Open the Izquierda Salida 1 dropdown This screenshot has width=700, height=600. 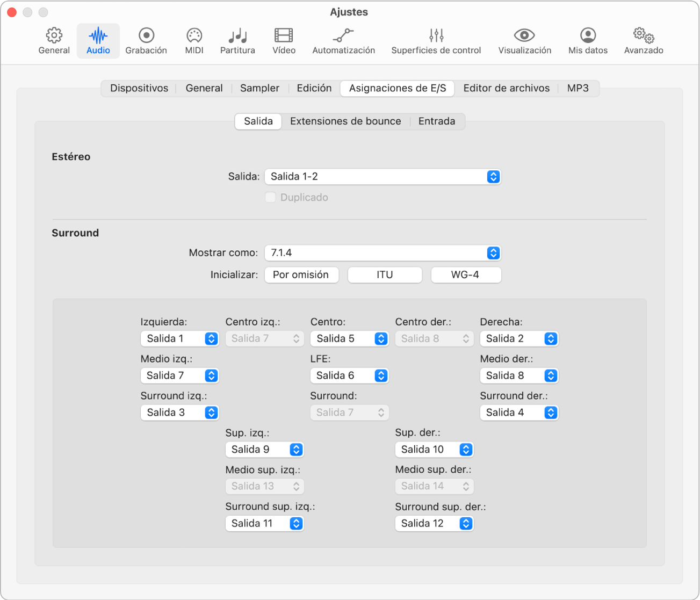179,338
